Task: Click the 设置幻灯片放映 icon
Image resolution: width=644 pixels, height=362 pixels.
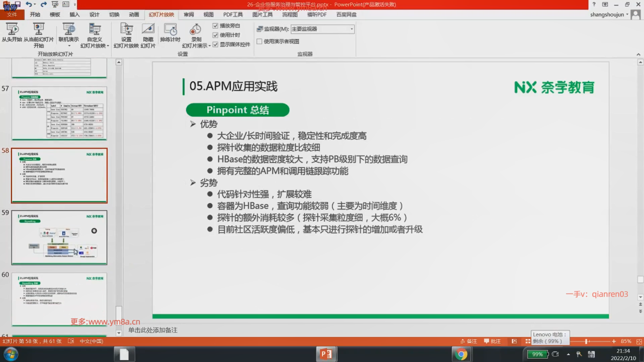Action: point(126,29)
